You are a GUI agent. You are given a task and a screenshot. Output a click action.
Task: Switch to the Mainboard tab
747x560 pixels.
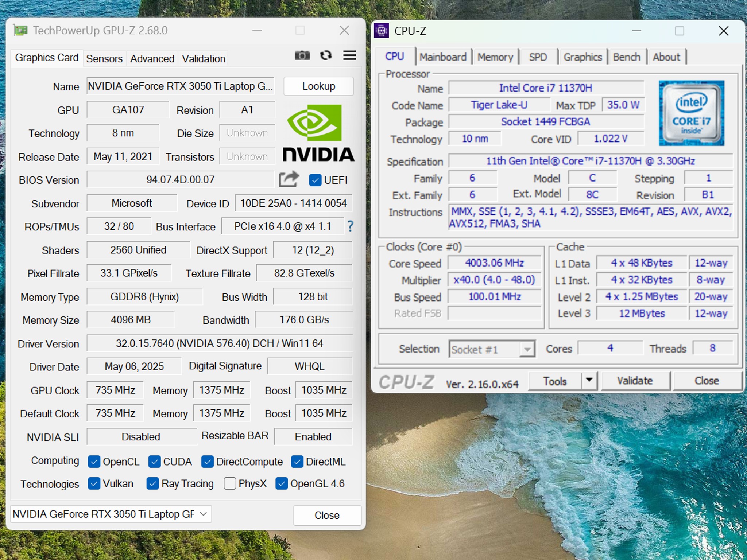pyautogui.click(x=443, y=57)
